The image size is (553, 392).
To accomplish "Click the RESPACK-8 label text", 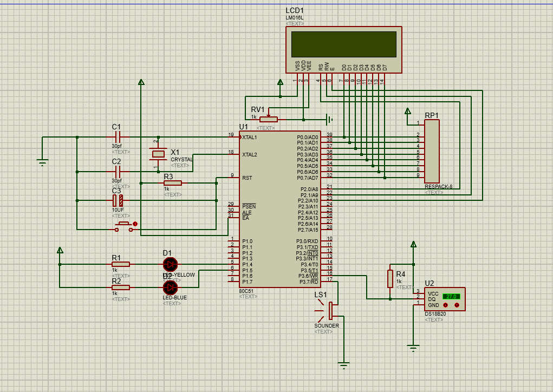I will click(x=438, y=186).
